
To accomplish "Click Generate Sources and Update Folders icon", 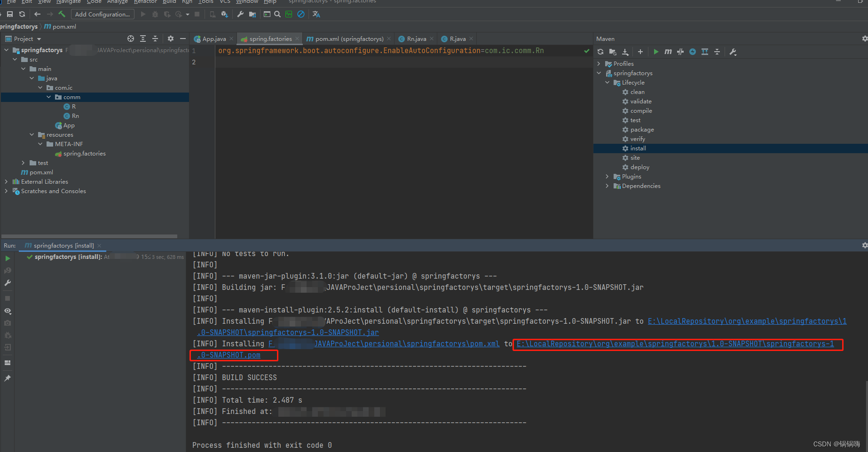I will point(613,52).
